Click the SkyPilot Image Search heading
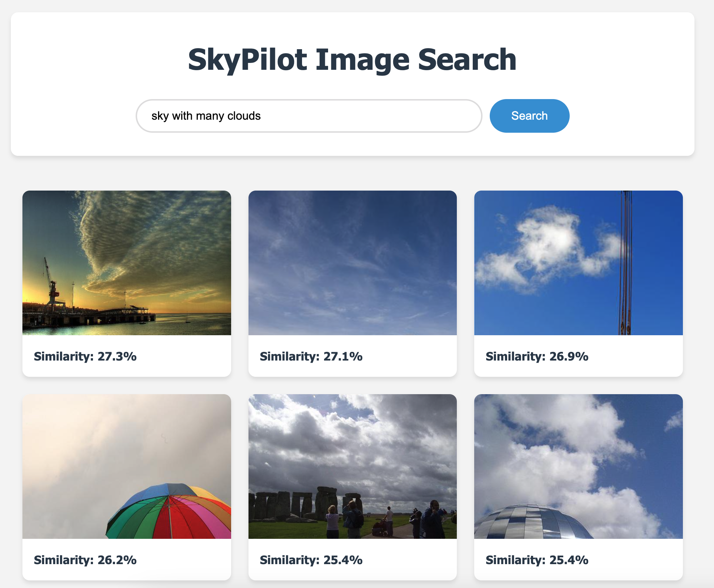Viewport: 714px width, 588px height. coord(352,60)
